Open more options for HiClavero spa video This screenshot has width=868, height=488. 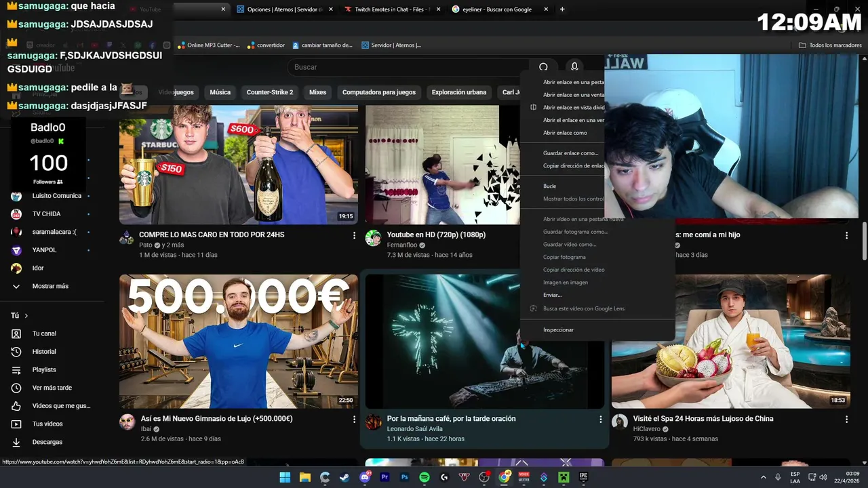point(846,420)
